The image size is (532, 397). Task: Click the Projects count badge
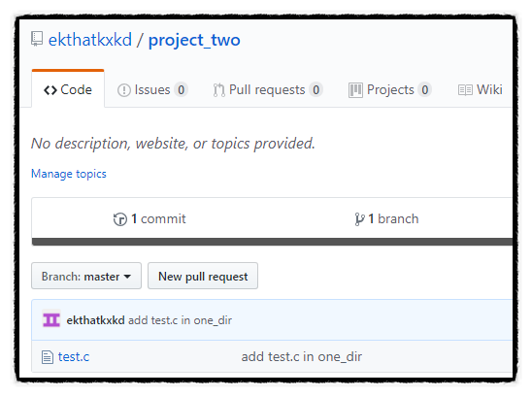click(x=425, y=90)
